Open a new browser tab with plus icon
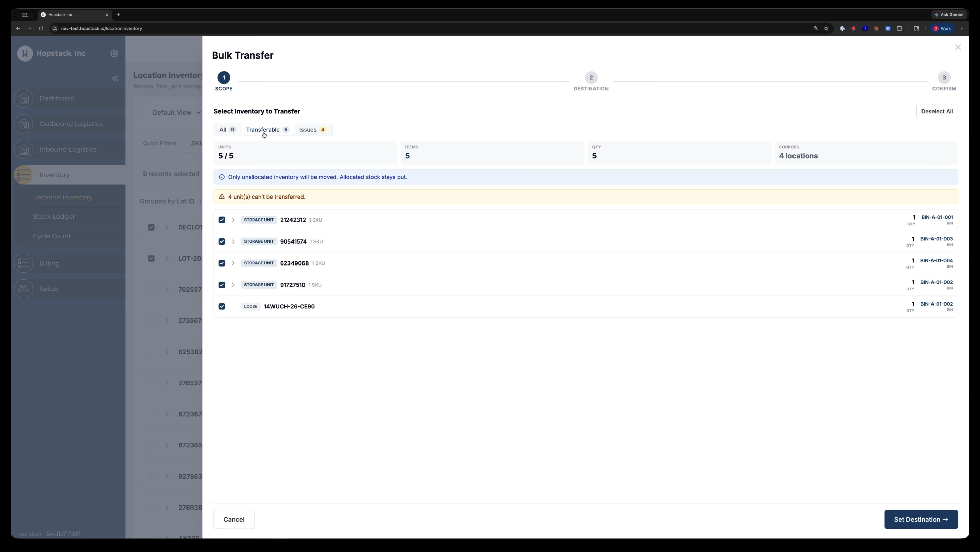This screenshot has width=980, height=552. [x=118, y=15]
